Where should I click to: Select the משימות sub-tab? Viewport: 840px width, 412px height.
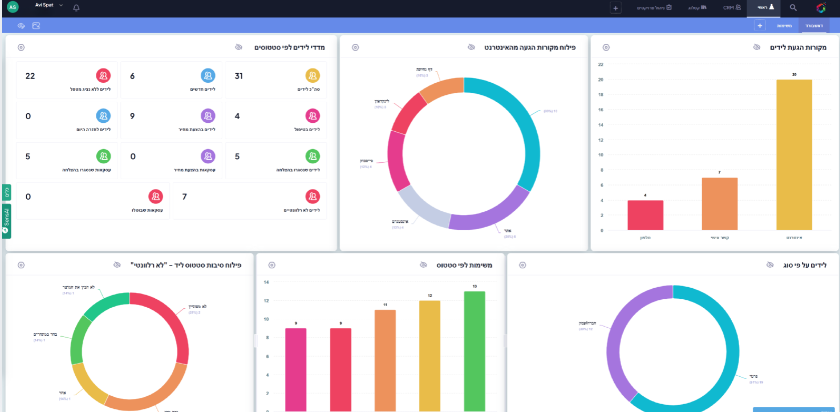pos(783,25)
